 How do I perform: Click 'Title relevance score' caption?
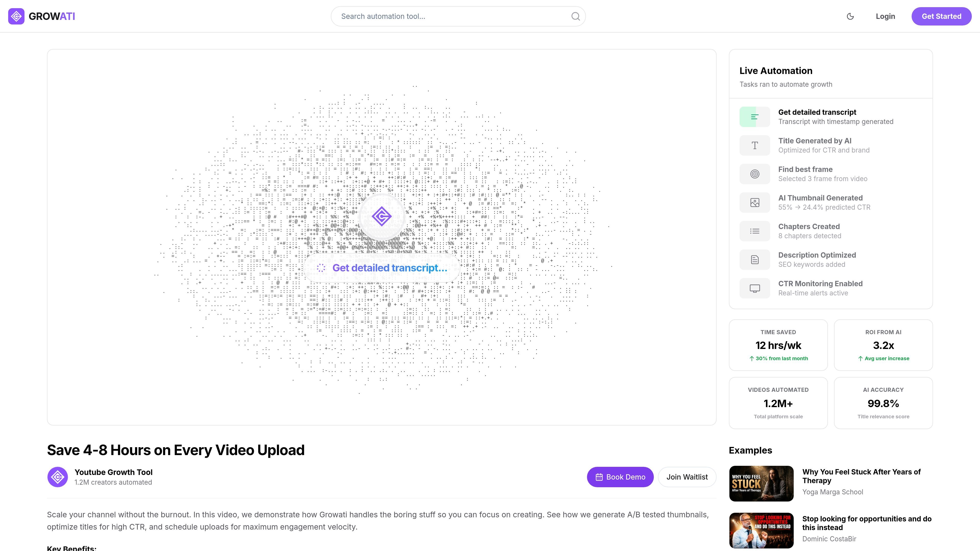(x=883, y=417)
